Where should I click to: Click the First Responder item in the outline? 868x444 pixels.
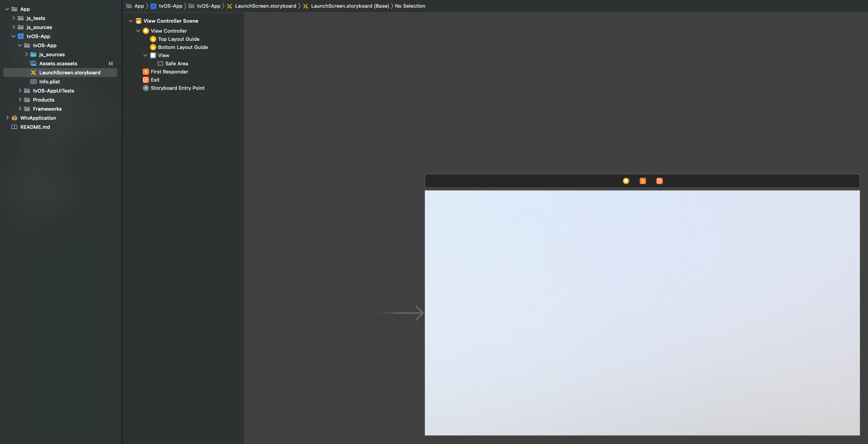click(x=169, y=72)
